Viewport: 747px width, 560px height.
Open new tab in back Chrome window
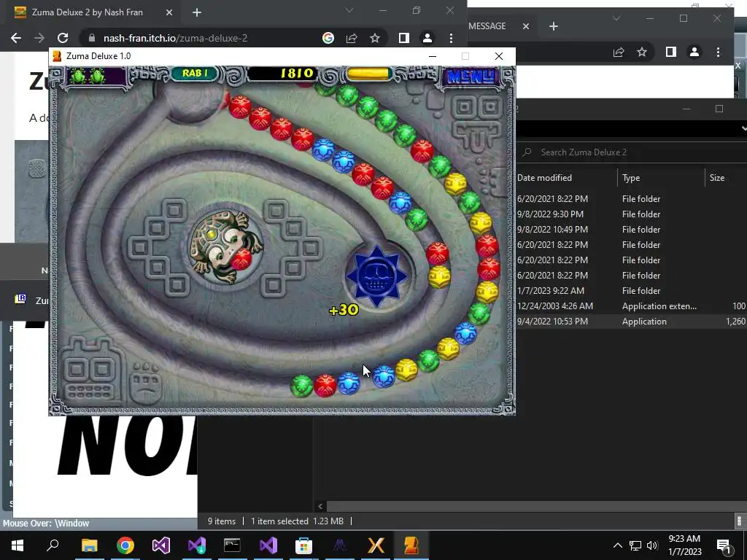[553, 26]
